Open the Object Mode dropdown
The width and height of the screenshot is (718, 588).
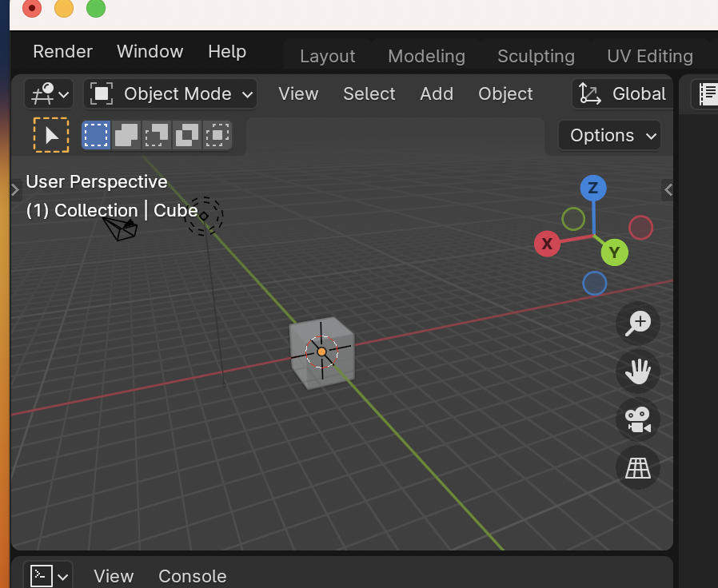tap(170, 93)
